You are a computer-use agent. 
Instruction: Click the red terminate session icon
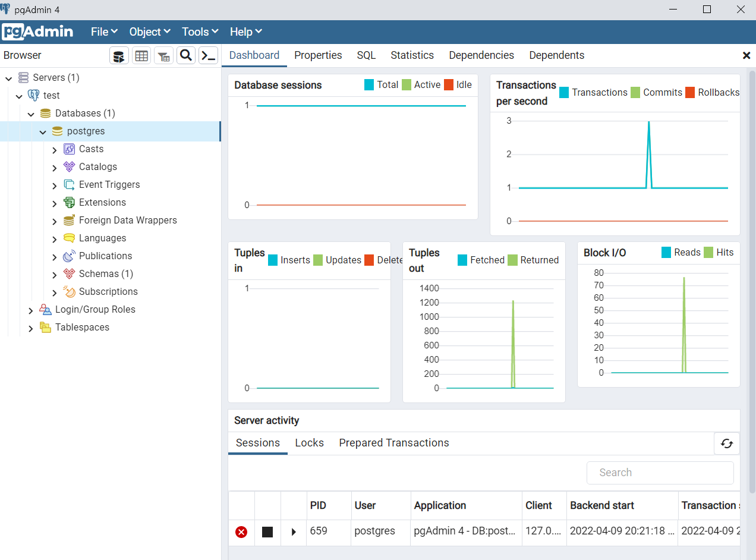[241, 532]
